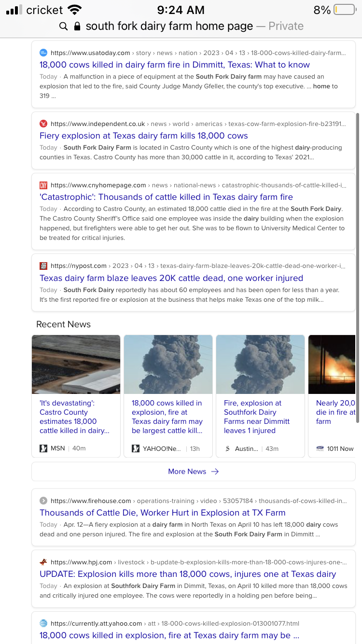Image resolution: width=362 pixels, height=644 pixels.
Task: Tap the Independent favicon
Action: tap(43, 124)
